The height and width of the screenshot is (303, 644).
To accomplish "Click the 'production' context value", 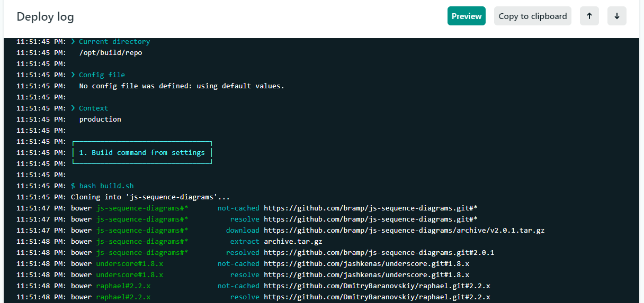I will 100,119.
